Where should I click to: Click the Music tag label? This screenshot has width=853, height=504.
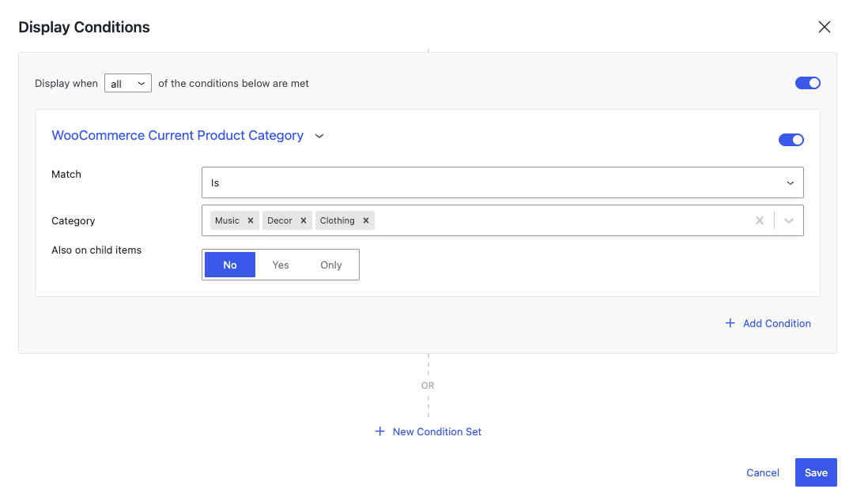(x=227, y=220)
